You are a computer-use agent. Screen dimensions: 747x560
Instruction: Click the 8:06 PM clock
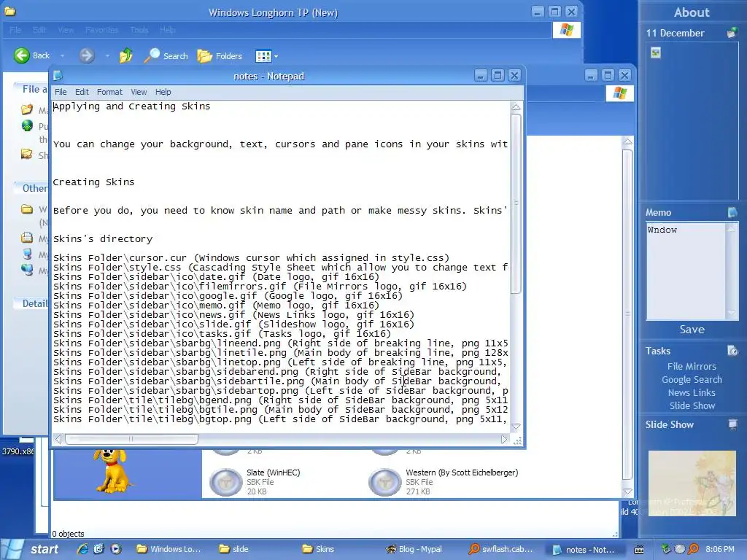[x=719, y=549]
